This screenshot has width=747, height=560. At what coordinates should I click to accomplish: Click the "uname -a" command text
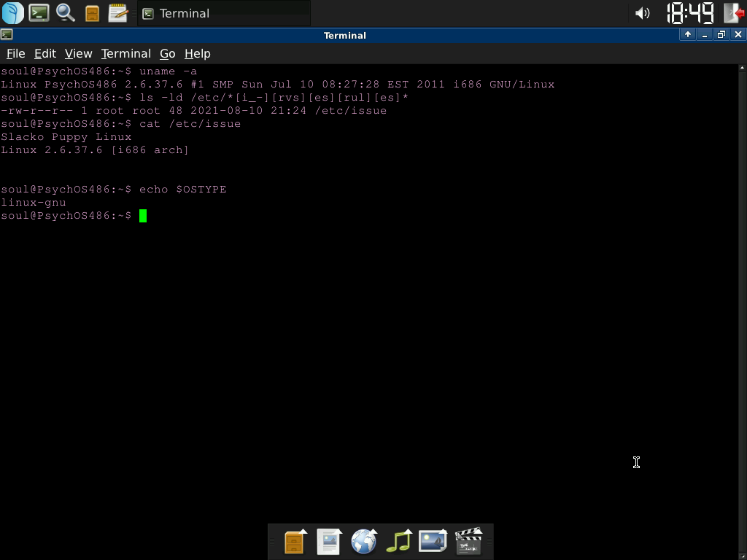168,71
